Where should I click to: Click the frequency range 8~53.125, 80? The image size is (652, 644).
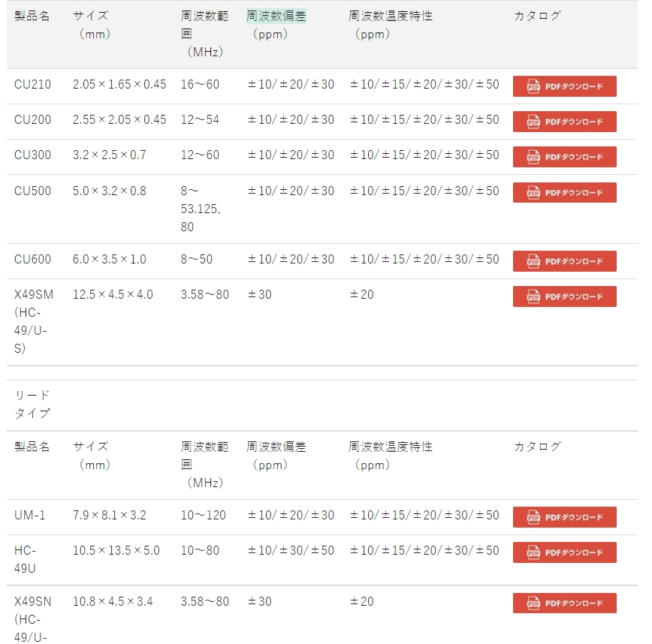click(201, 209)
